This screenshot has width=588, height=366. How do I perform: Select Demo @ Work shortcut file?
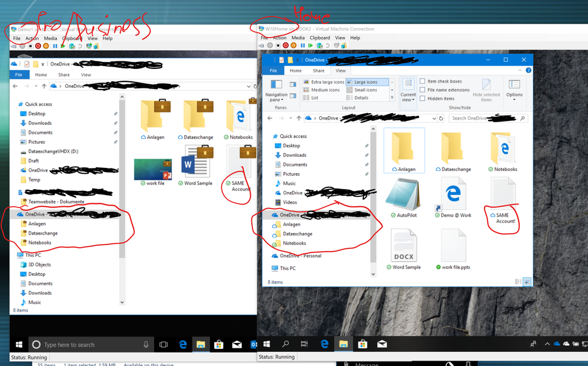[x=453, y=198]
